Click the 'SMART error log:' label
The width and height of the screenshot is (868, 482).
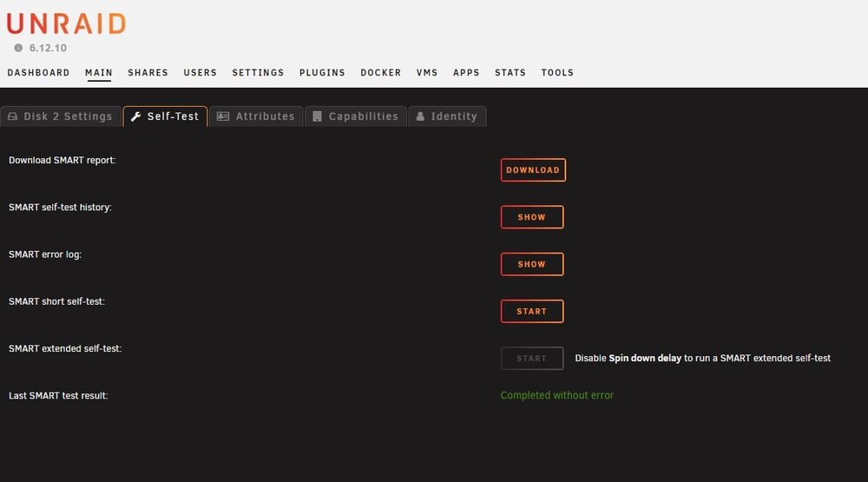point(45,254)
